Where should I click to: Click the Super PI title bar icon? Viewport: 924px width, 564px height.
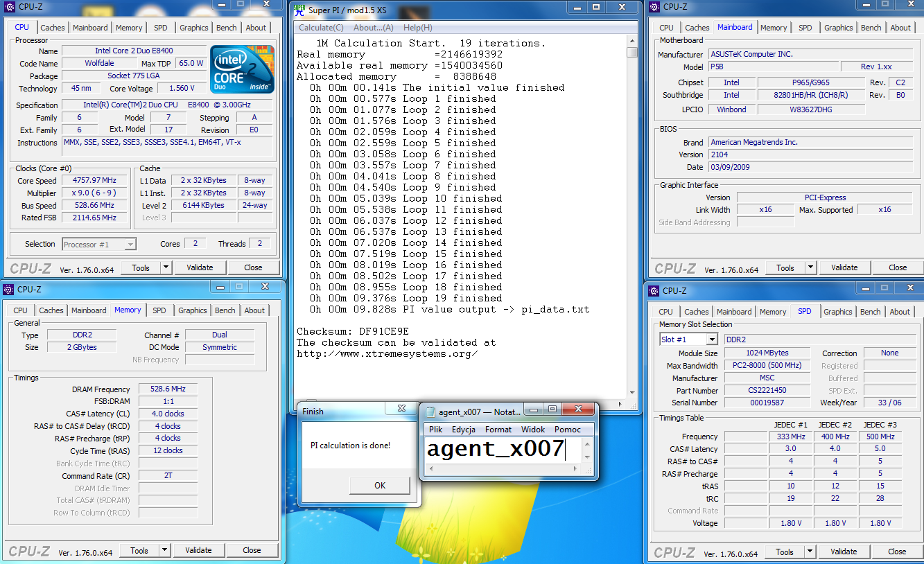299,9
